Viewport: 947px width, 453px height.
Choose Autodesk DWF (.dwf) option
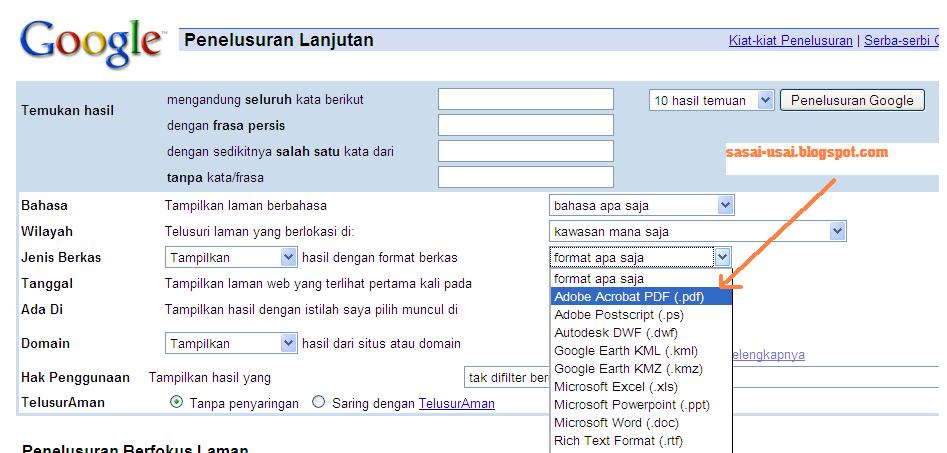(x=641, y=333)
